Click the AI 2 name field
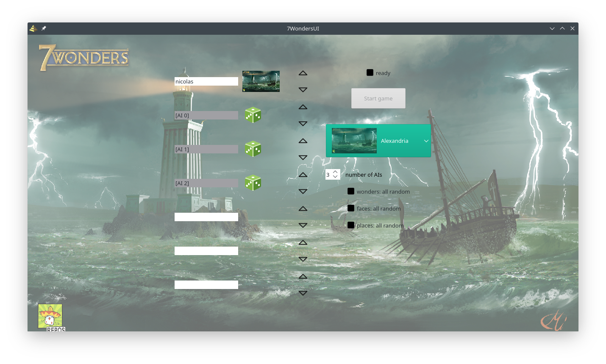Viewport: 606px width, 364px height. (x=206, y=183)
